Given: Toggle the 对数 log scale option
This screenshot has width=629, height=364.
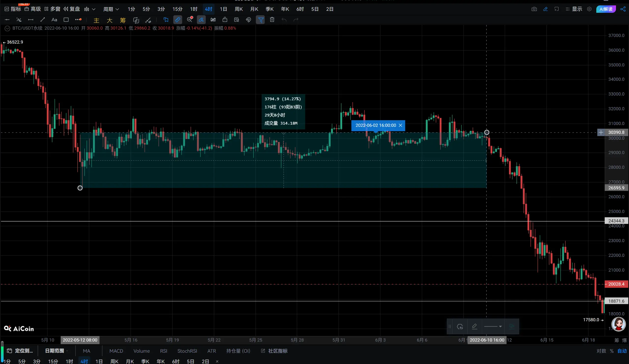Looking at the screenshot, I should tap(601, 351).
